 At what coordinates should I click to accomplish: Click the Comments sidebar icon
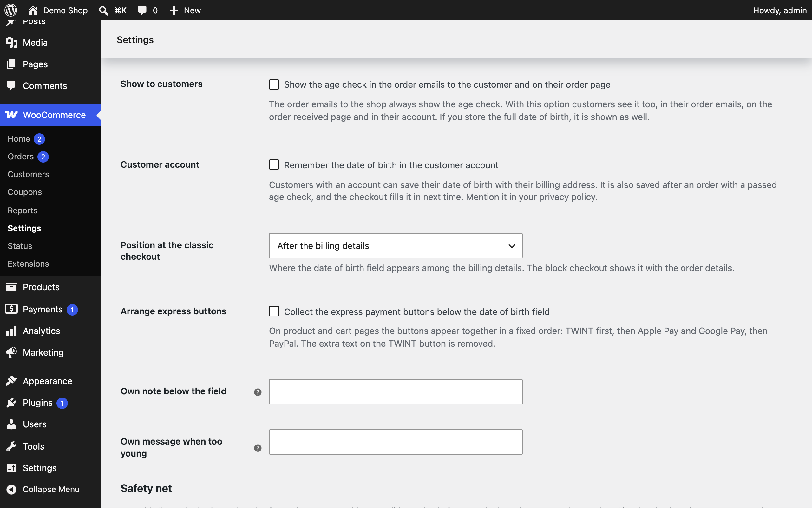click(x=11, y=86)
